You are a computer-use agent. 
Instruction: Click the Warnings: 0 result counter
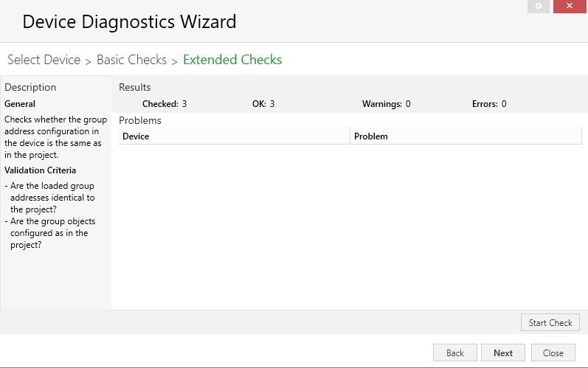click(x=387, y=104)
